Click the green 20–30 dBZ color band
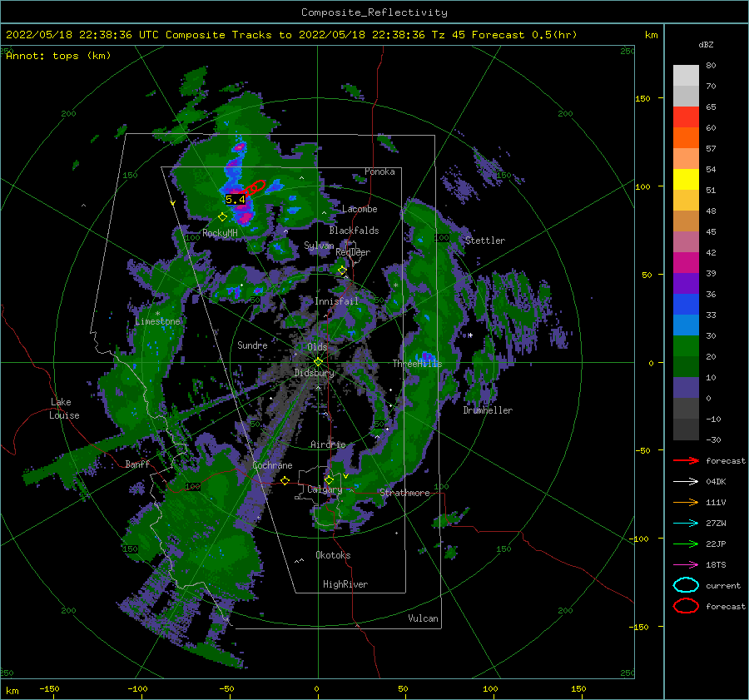 [x=686, y=346]
